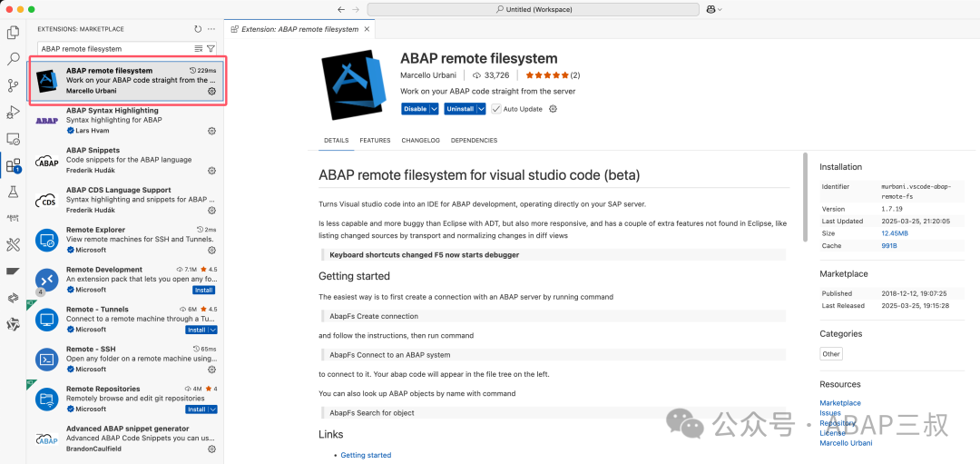Expand the Disable button dropdown arrow
980x464 pixels.
[x=434, y=109]
